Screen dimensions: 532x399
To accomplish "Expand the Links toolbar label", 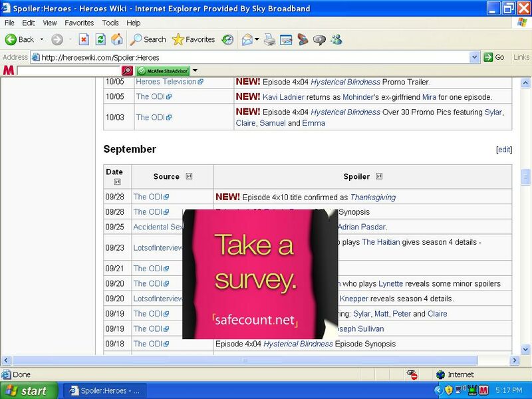I will [521, 57].
